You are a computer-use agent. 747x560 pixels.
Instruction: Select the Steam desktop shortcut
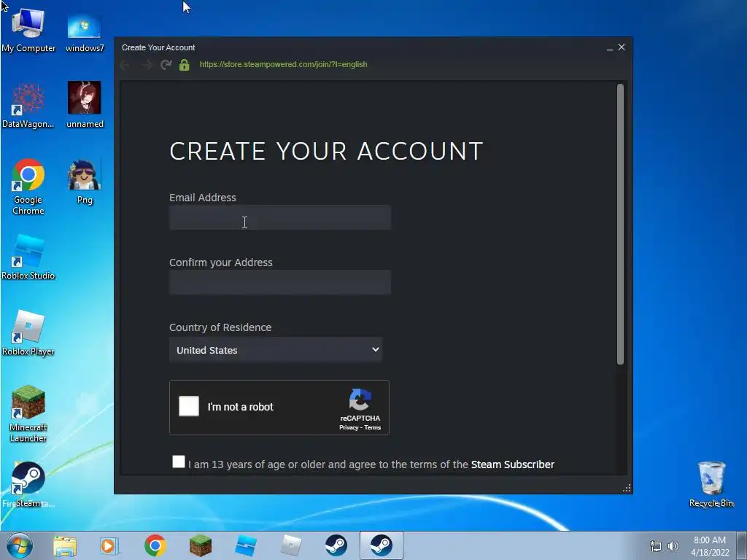pos(28,484)
